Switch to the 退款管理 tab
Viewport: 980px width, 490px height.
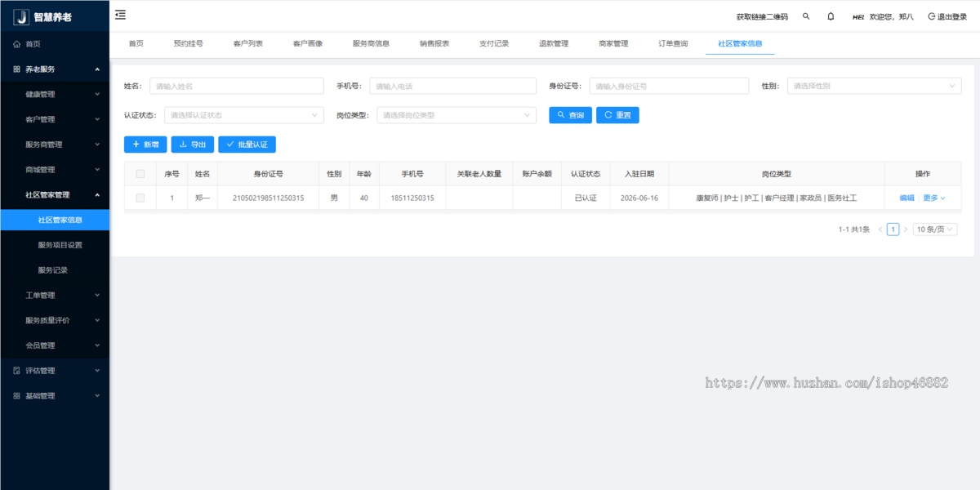click(554, 44)
